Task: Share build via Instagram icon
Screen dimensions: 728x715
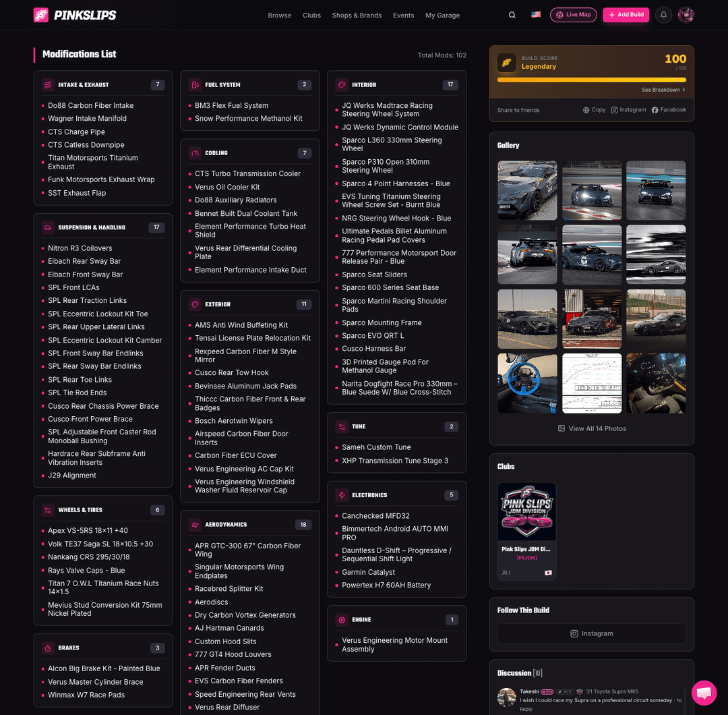Action: coord(628,110)
